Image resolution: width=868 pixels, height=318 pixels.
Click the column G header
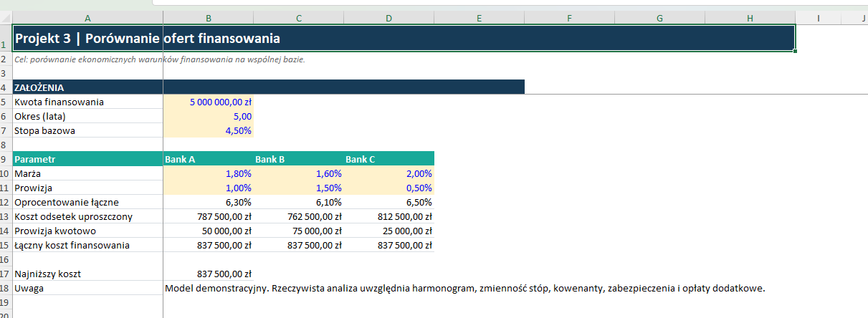coord(659,19)
